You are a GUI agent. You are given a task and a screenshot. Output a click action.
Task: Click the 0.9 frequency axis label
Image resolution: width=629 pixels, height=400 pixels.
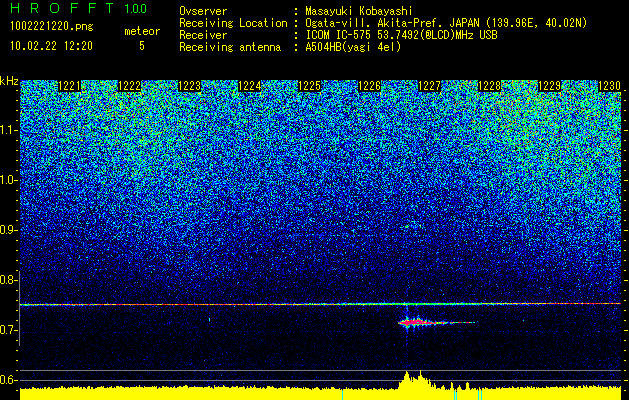[8, 230]
